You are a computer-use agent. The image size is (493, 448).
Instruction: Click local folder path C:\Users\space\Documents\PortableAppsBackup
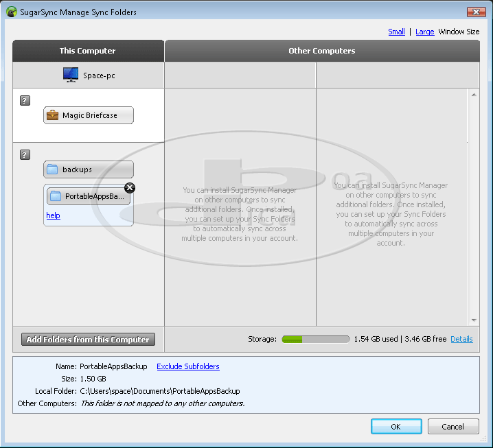point(160,391)
